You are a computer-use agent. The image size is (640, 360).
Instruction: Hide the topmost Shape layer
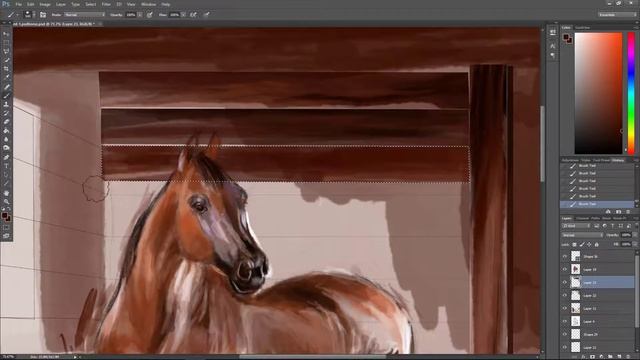click(x=565, y=256)
